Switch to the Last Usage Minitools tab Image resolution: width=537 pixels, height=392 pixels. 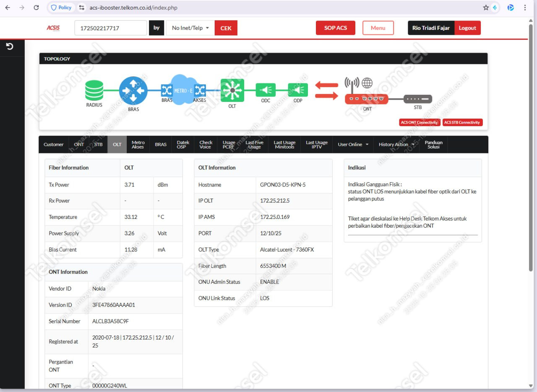click(x=284, y=145)
